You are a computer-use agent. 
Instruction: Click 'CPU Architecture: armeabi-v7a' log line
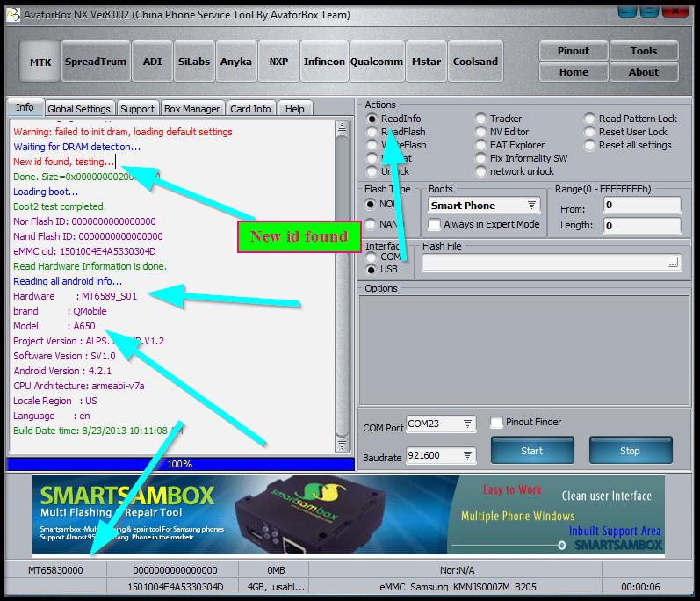coord(78,386)
